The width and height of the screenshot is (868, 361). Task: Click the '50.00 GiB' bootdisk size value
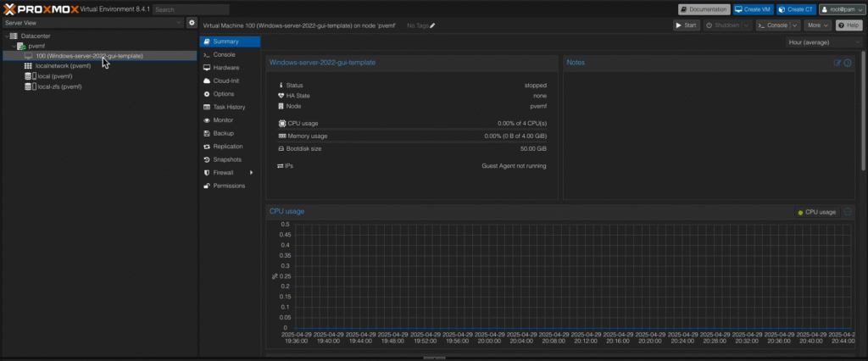534,149
